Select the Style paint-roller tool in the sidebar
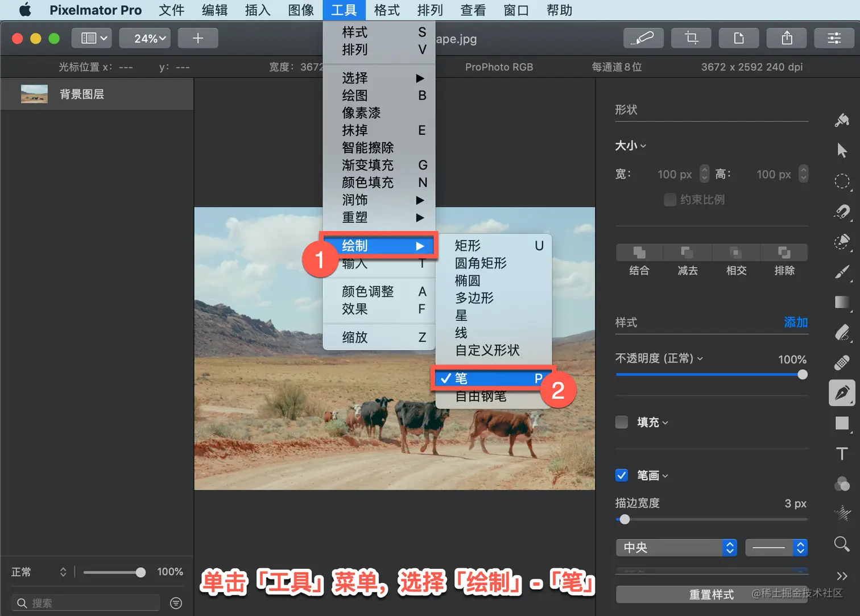Screen dimensions: 860x616 click(842, 120)
